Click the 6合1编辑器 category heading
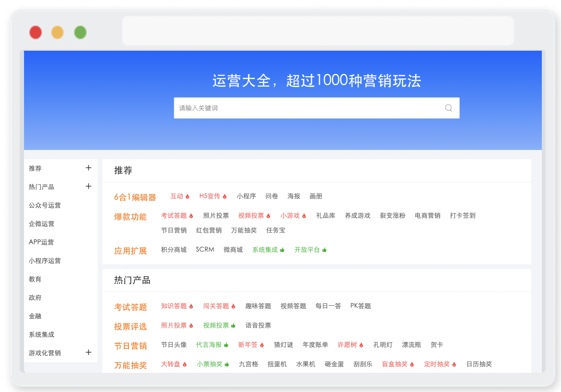Screen dimensions: 561x392 (135, 197)
